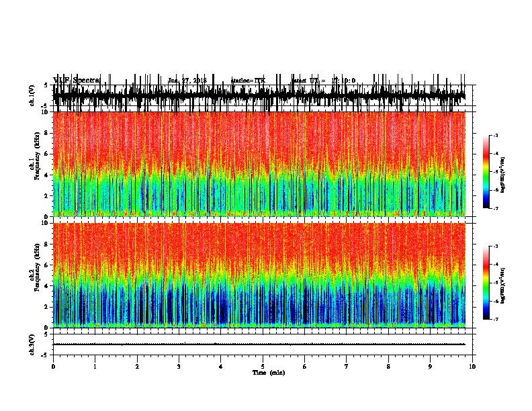Click the ch.2 color bar log(PSD) label

502,285
